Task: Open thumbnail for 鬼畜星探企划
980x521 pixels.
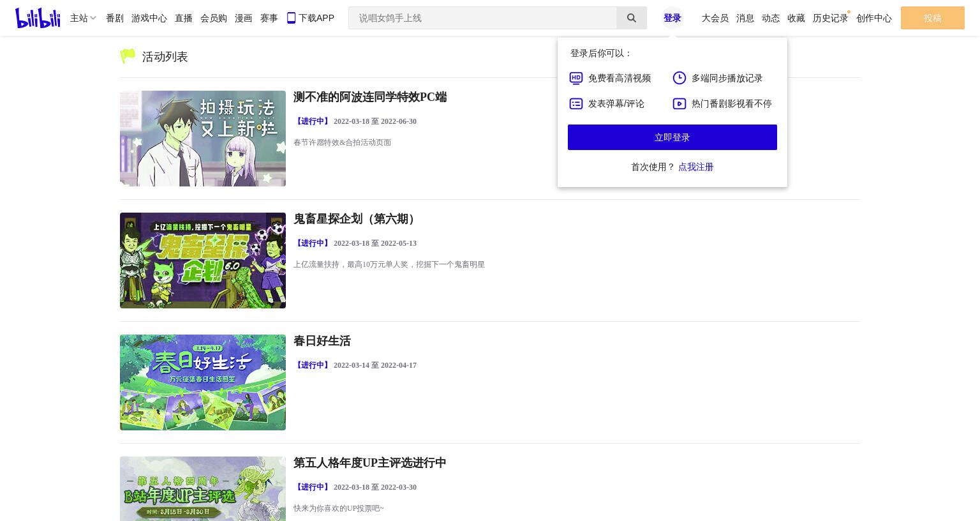Action: point(203,260)
